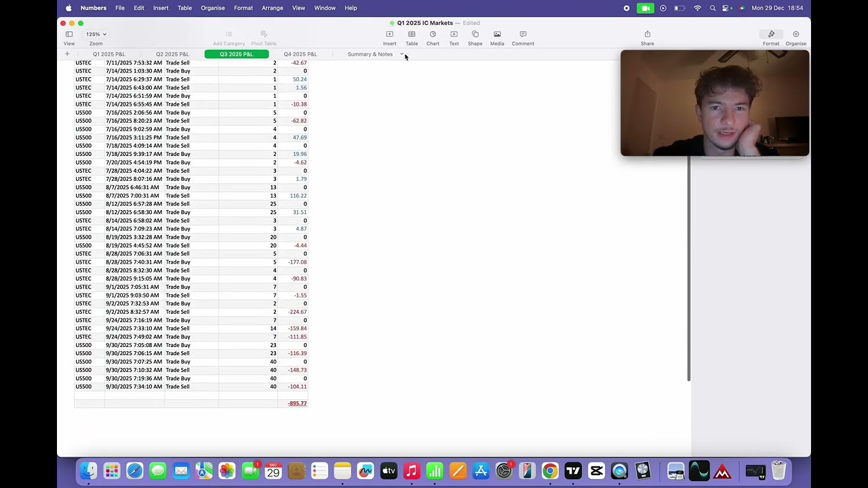The width and height of the screenshot is (868, 488).
Task: Click the Chart toolbar icon
Action: 433,34
